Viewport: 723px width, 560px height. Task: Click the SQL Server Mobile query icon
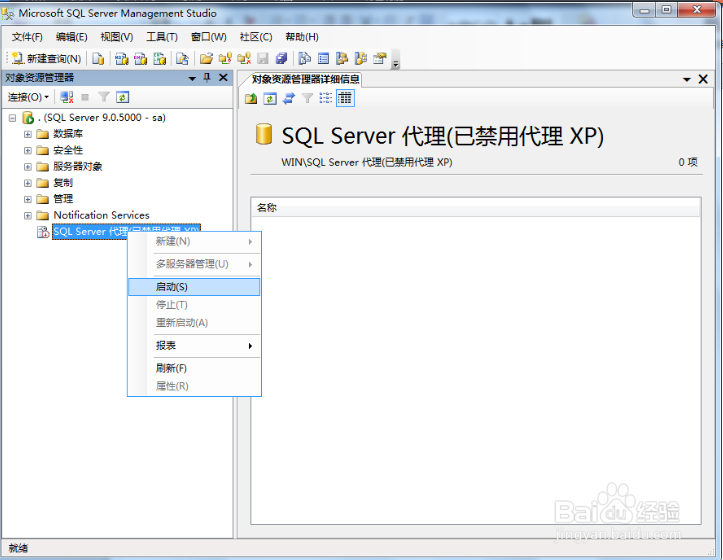click(183, 59)
